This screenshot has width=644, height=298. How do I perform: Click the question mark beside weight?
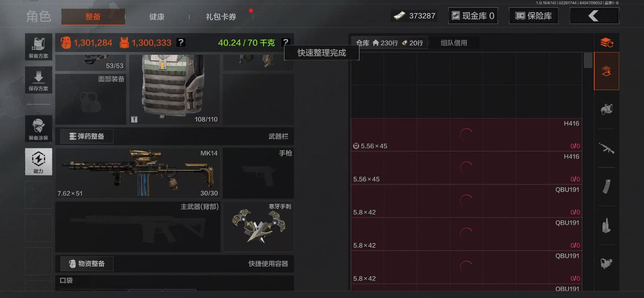(x=286, y=42)
